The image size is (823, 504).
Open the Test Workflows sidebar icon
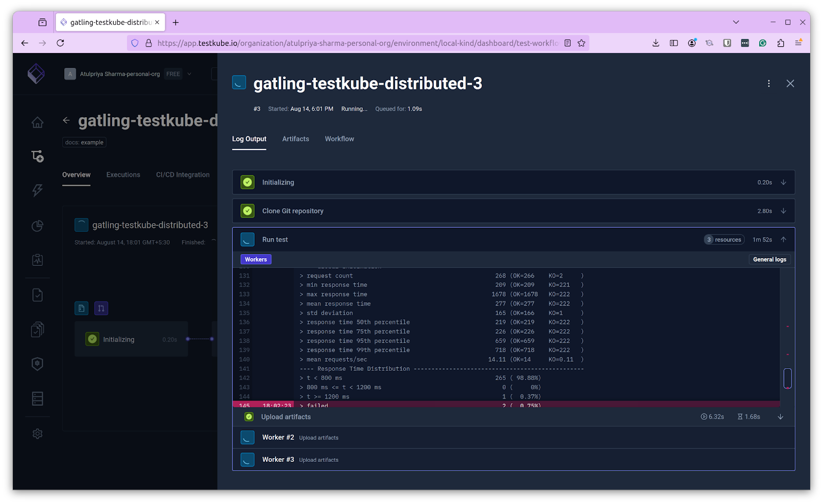tap(38, 156)
